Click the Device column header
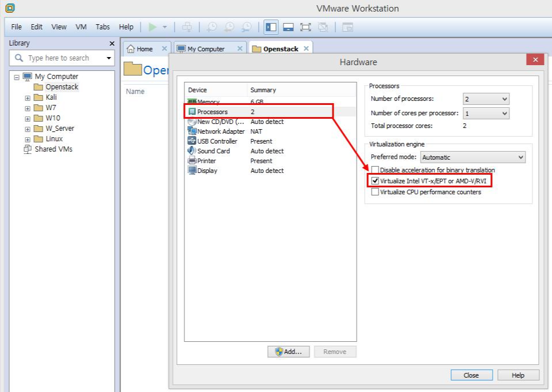Viewport: 552px width, 392px height. coord(215,90)
